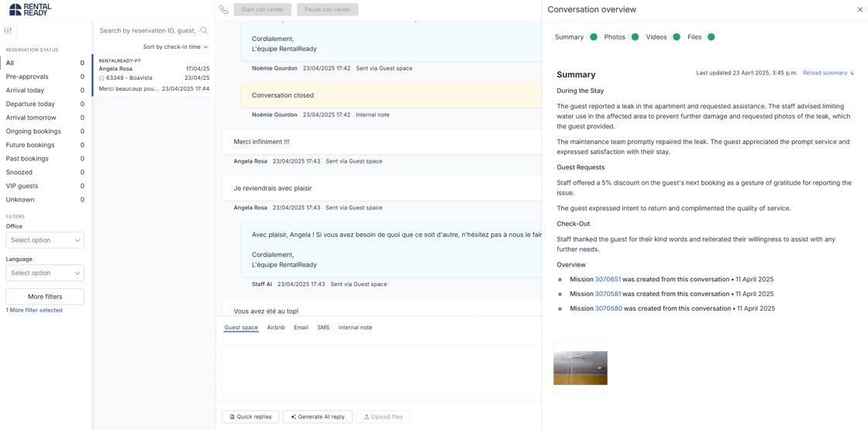
Task: Open the leak photo thumbnail
Action: coord(580,368)
